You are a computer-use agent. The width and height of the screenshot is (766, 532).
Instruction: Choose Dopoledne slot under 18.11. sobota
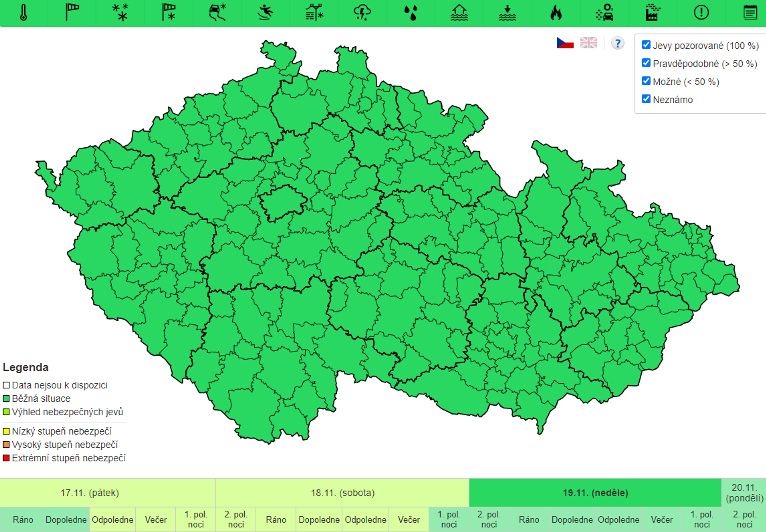tap(319, 519)
